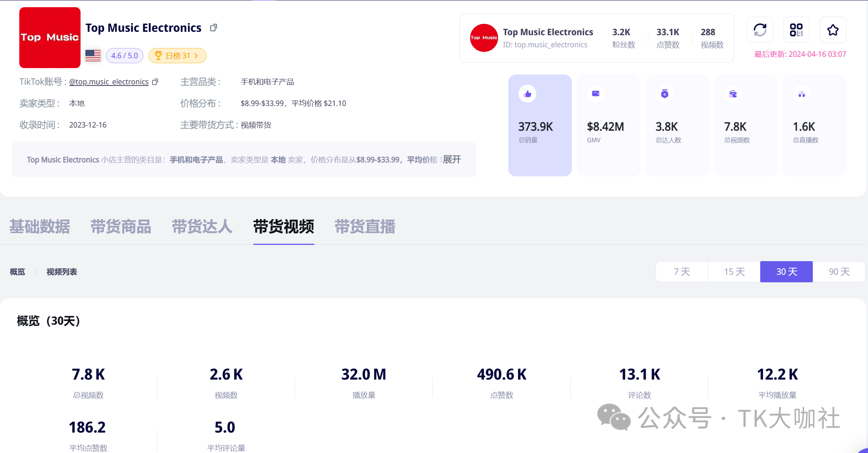868x453 pixels.
Task: Click the red Top Music shop logo
Action: pyautogui.click(x=50, y=37)
